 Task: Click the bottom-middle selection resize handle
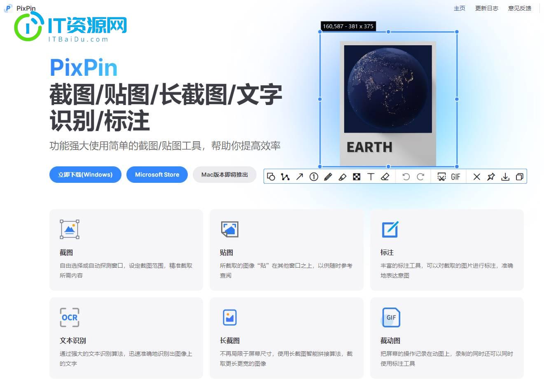coord(388,167)
